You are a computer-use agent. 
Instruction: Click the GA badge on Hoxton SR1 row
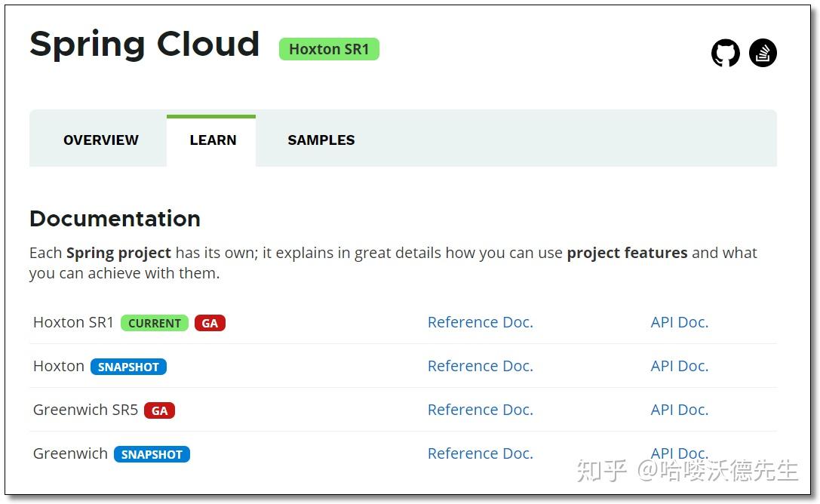[x=209, y=323]
